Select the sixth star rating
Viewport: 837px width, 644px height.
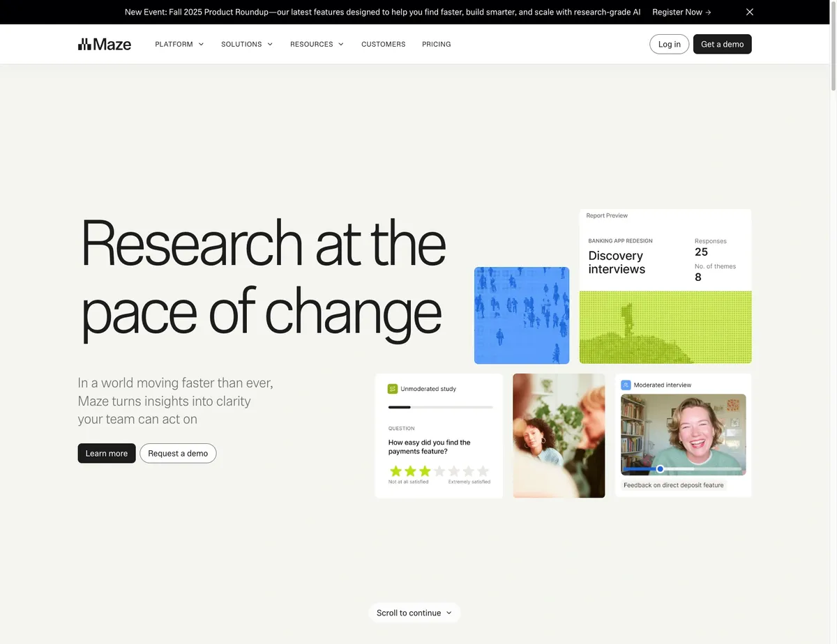tap(469, 471)
